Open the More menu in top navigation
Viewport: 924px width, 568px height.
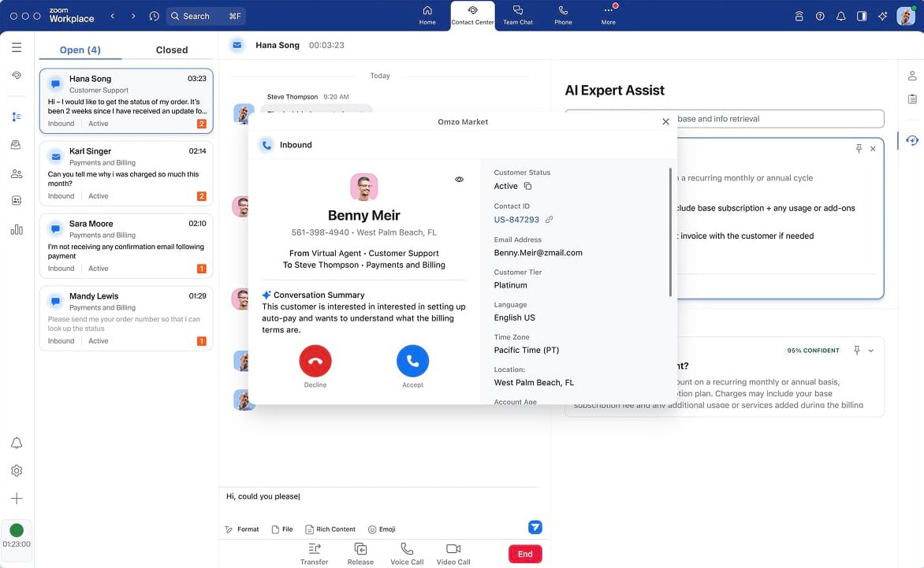(608, 15)
